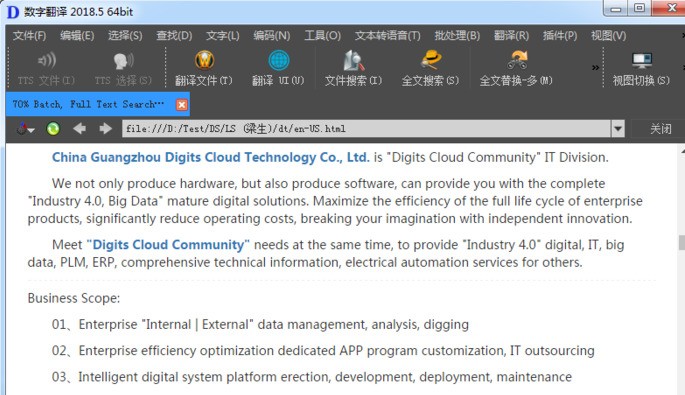Open the 查找(D) menu

click(x=174, y=35)
